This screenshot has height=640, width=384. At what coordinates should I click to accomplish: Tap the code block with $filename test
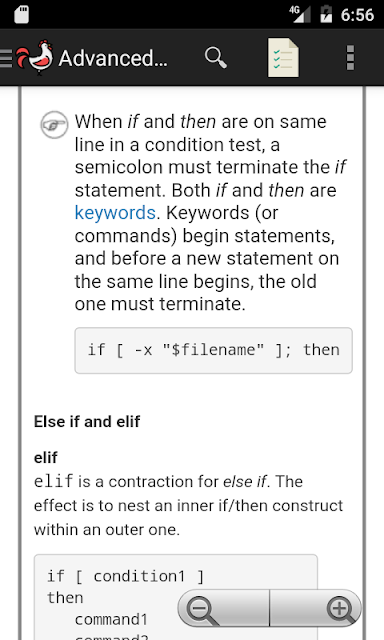pyautogui.click(x=213, y=350)
